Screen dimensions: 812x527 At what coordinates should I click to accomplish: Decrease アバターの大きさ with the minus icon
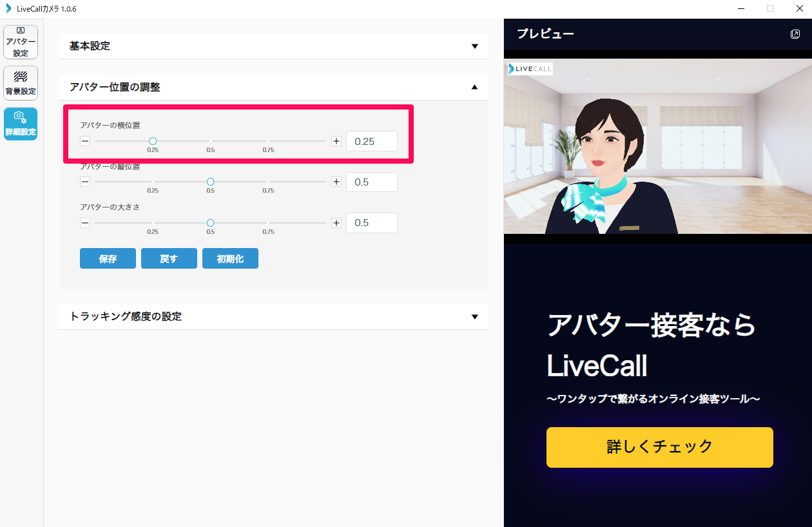coord(85,223)
